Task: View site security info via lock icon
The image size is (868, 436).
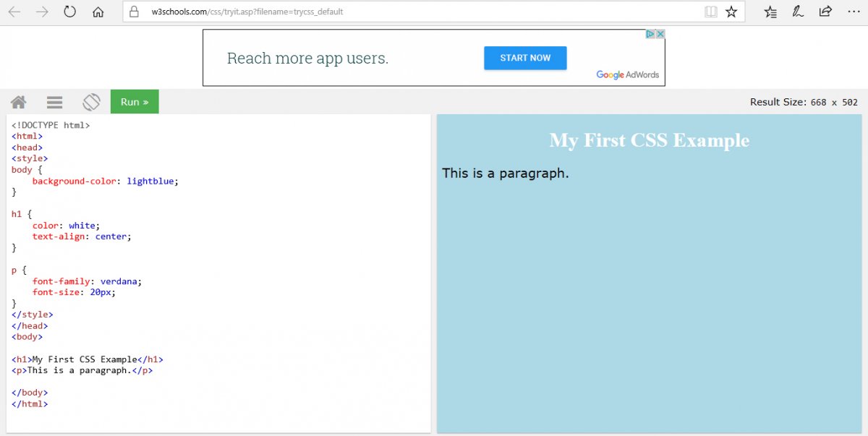Action: (135, 12)
